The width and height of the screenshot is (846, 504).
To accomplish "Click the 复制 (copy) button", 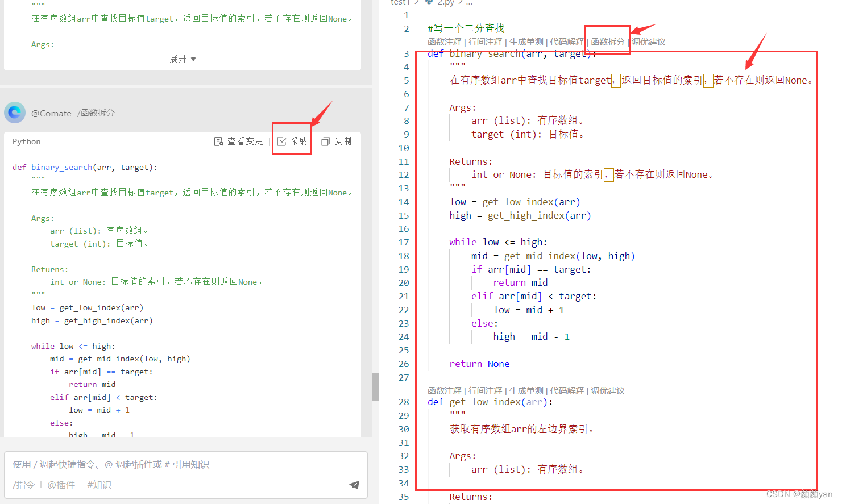I will 337,141.
